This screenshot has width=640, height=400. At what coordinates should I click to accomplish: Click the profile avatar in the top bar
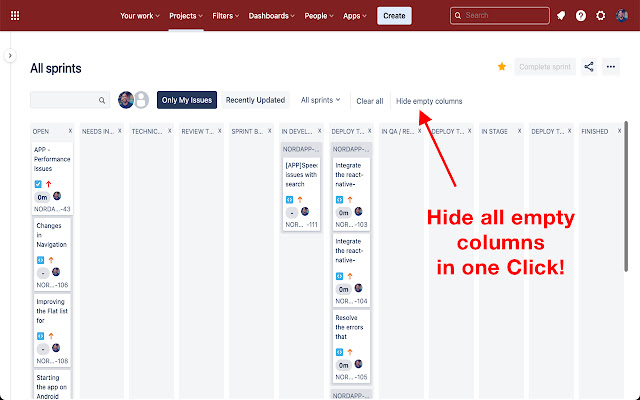[x=622, y=16]
